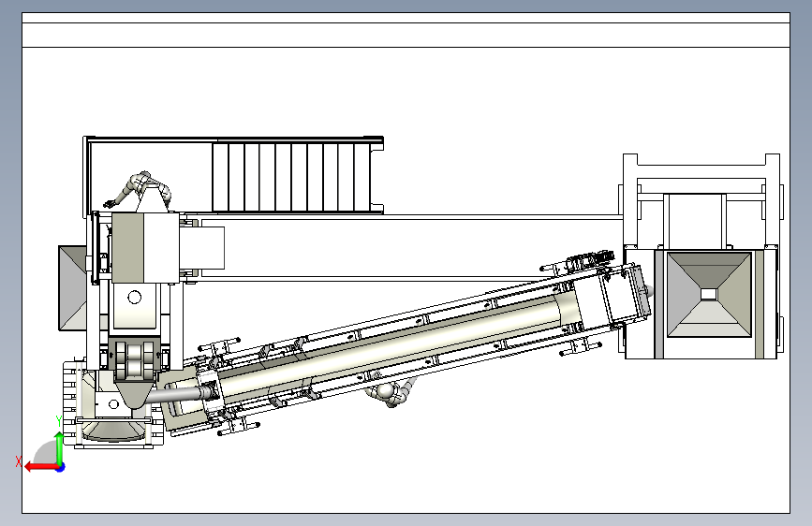The height and width of the screenshot is (526, 812).
Task: Select the square hopper opening on the right
Action: [x=708, y=295]
